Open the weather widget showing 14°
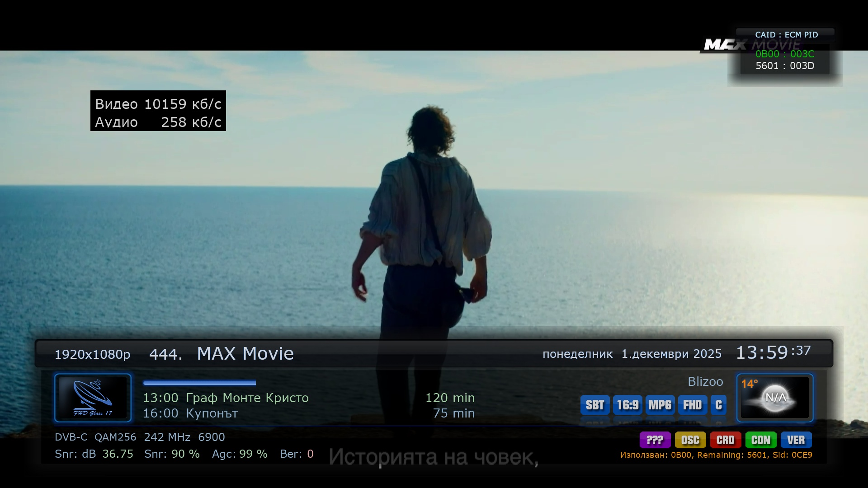Screen dimensions: 868x488 (x=775, y=398)
